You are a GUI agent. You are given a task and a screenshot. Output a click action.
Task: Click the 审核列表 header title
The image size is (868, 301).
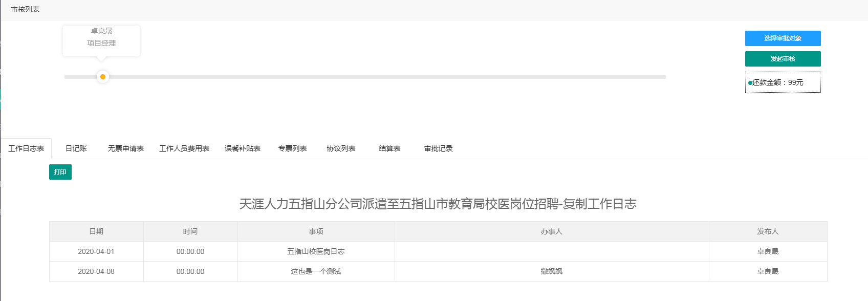(25, 9)
